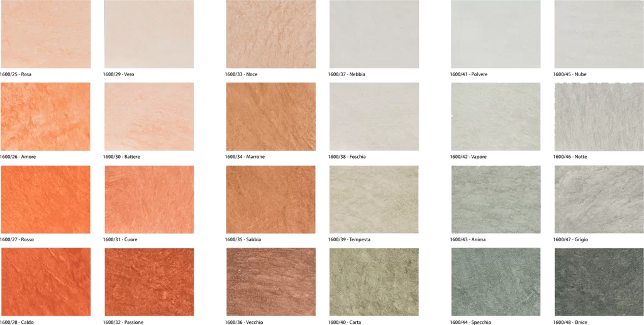Screen dimensions: 644x325
Task: Pick the 1600/35 Sabbia swatch
Action: click(x=271, y=199)
